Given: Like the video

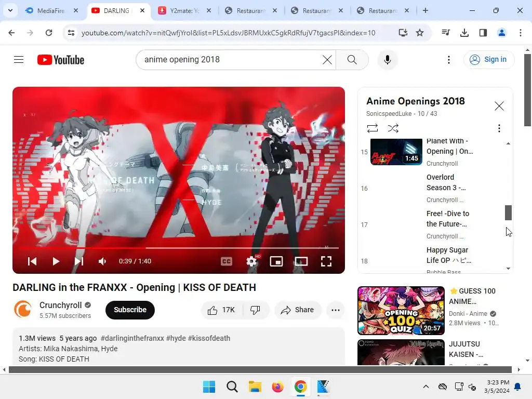Looking at the screenshot, I should (221, 310).
